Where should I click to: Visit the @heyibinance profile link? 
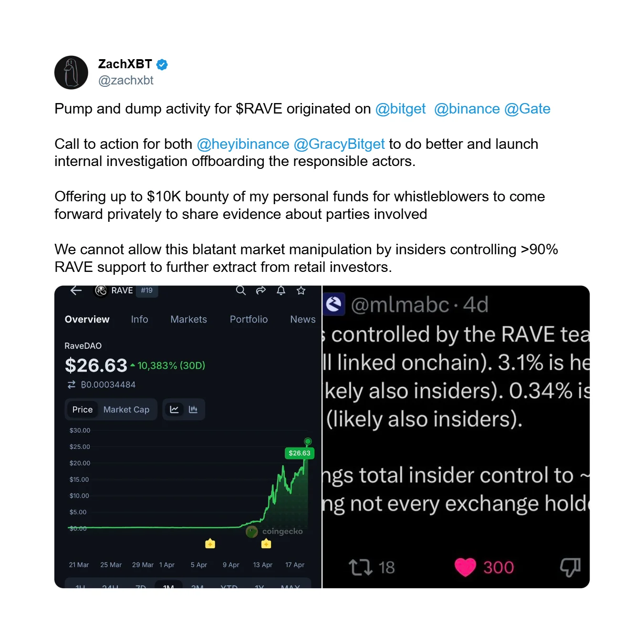(243, 144)
